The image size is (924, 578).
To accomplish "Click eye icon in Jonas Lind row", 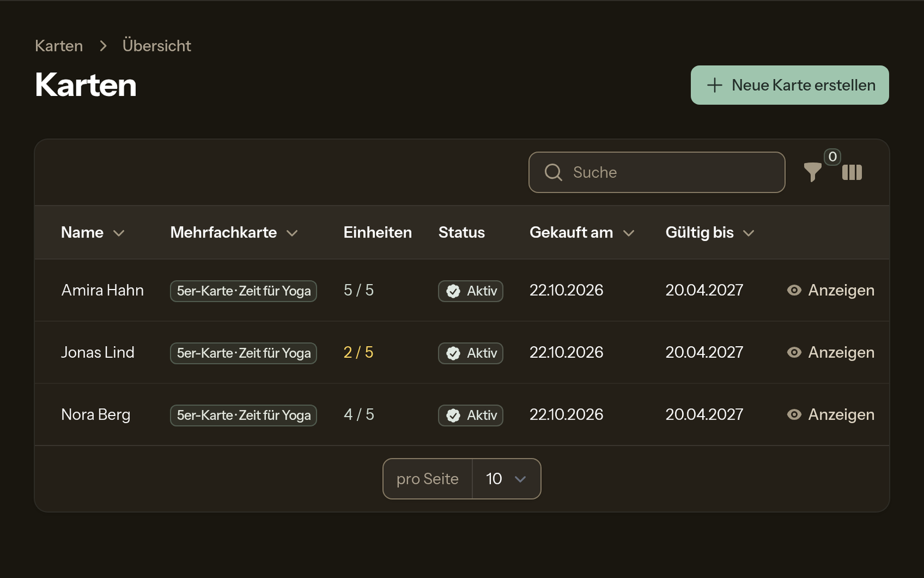I will (794, 353).
